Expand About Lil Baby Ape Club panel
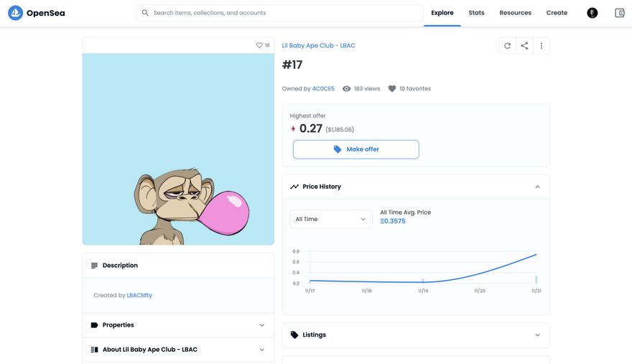 click(178, 350)
